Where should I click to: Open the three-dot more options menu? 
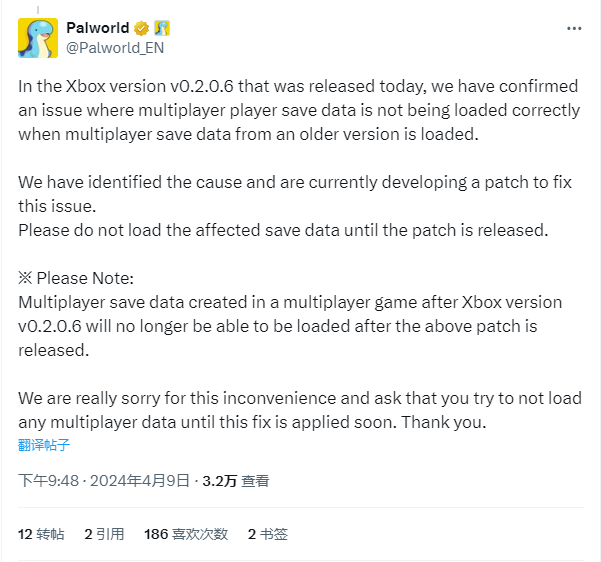(573, 29)
